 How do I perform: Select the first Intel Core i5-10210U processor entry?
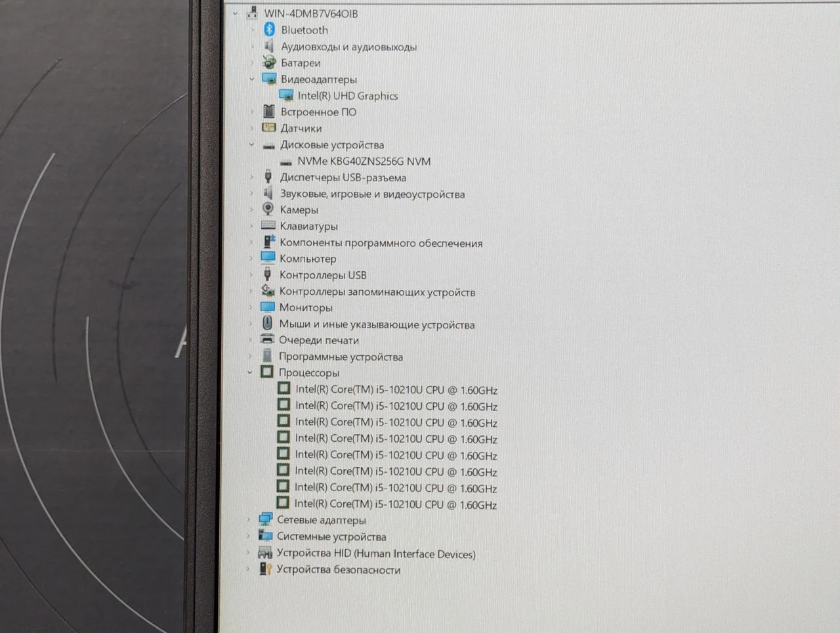[x=396, y=389]
